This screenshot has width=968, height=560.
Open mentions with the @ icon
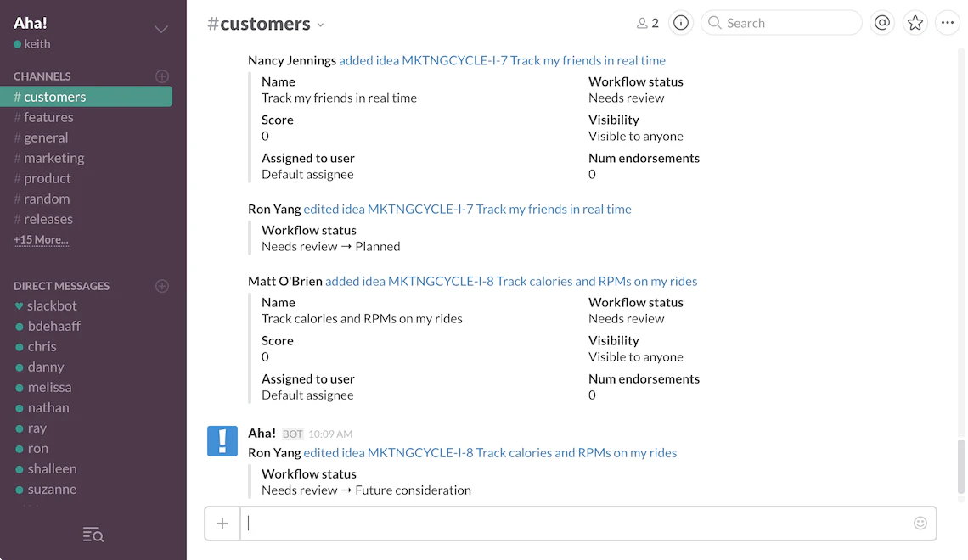click(882, 23)
